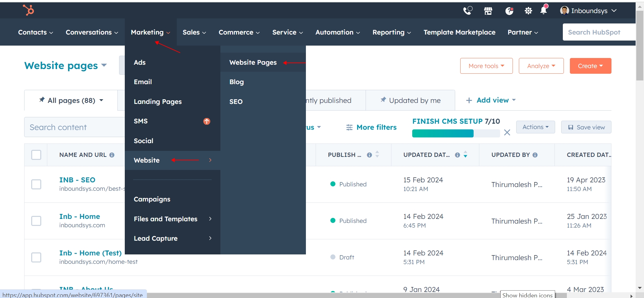The image size is (644, 298).
Task: Open the Inb - Home (Test) page link
Action: (x=90, y=253)
